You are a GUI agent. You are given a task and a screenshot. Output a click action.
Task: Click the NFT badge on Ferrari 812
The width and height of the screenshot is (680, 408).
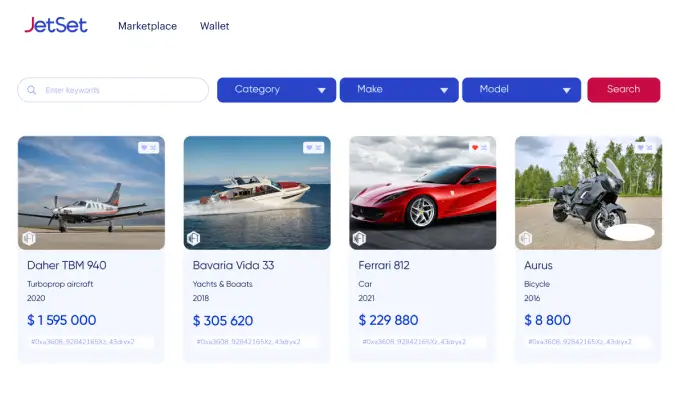(360, 239)
